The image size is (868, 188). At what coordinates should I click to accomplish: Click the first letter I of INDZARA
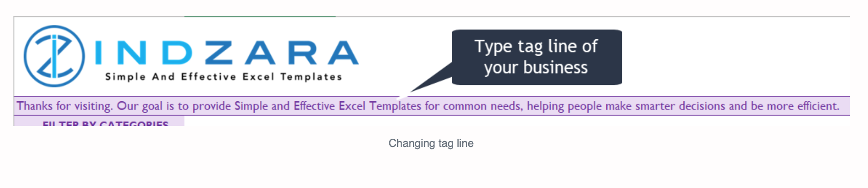point(99,53)
